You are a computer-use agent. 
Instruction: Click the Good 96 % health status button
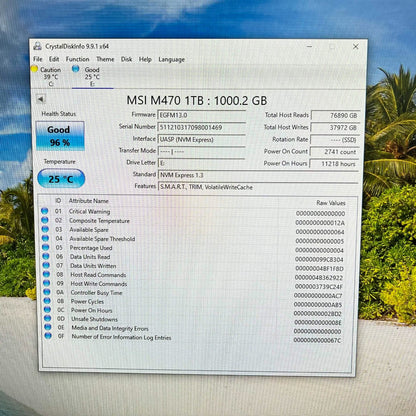click(60, 136)
